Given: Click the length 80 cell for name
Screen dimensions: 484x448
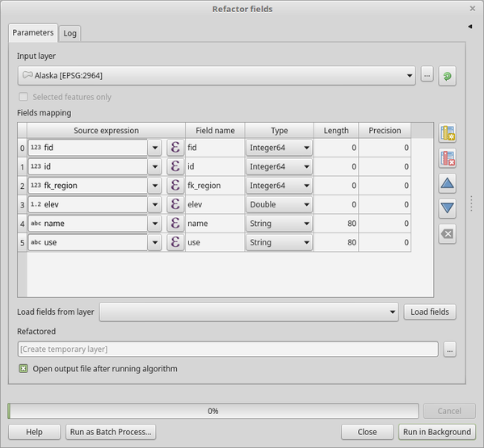Looking at the screenshot, I should click(x=336, y=224).
